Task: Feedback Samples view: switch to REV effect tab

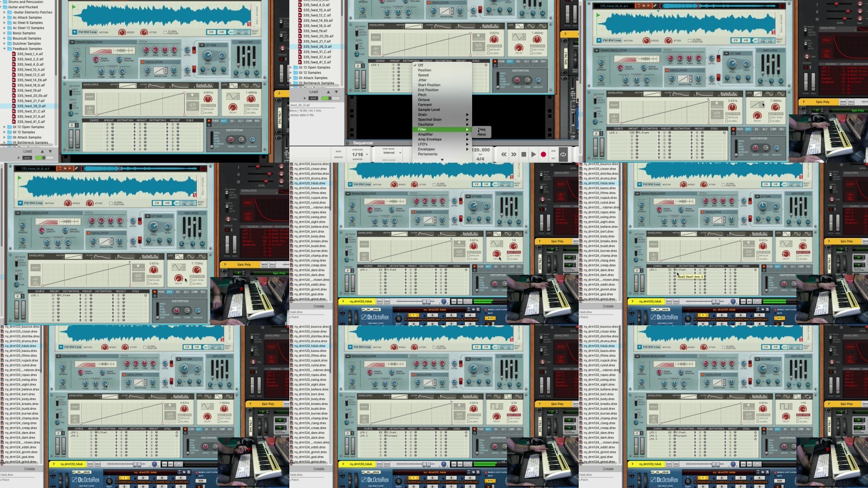Action: coord(257,121)
